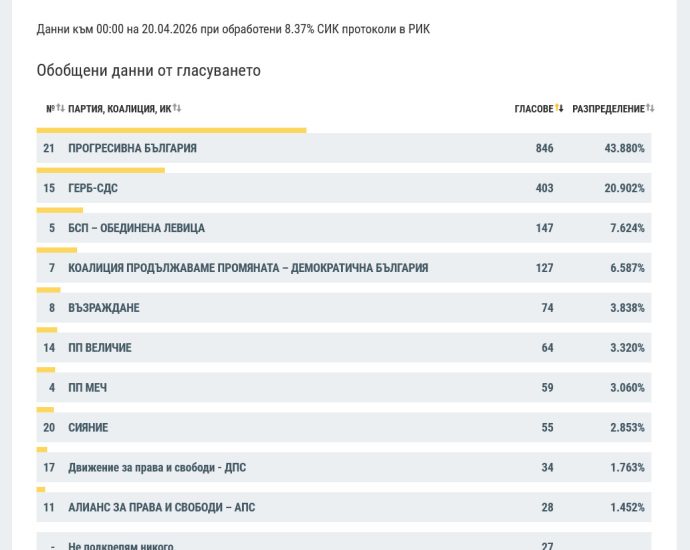690x550 pixels.
Task: Click the yellow bar above ГЕРБ-СДС
Action: (x=101, y=170)
